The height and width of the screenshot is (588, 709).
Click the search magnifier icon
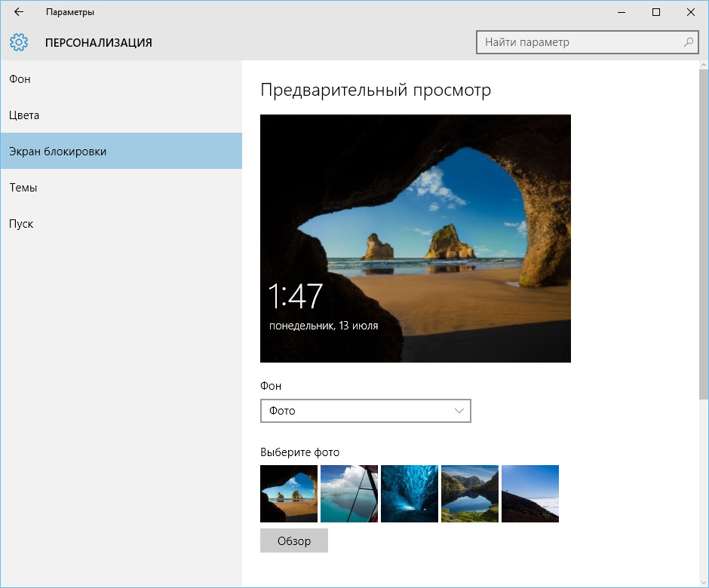[x=688, y=42]
